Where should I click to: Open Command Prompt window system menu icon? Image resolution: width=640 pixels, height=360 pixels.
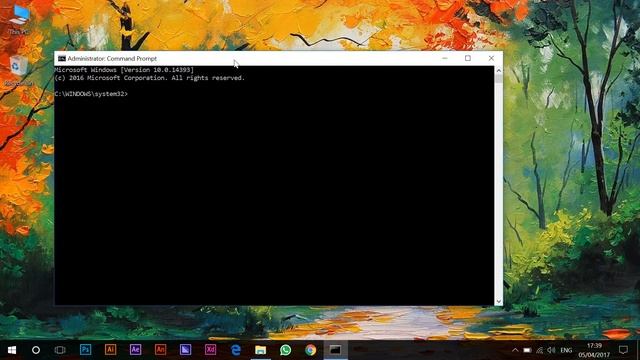(62, 59)
